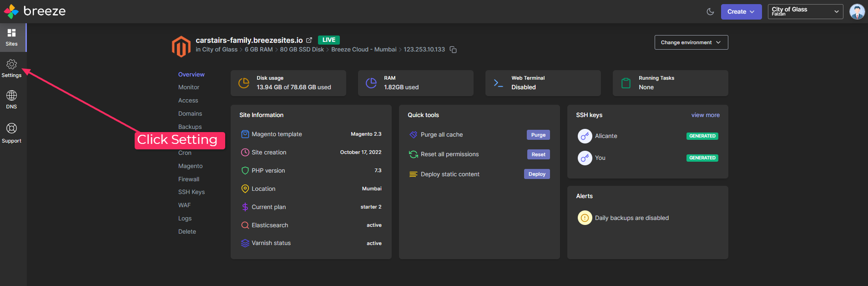Click the Web Terminal prompt icon
This screenshot has height=286, width=868.
tap(499, 83)
